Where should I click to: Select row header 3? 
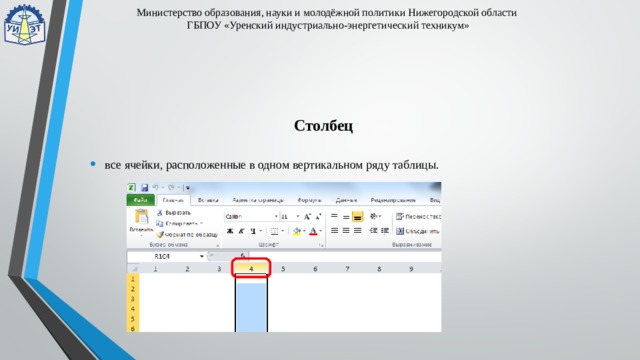133,299
